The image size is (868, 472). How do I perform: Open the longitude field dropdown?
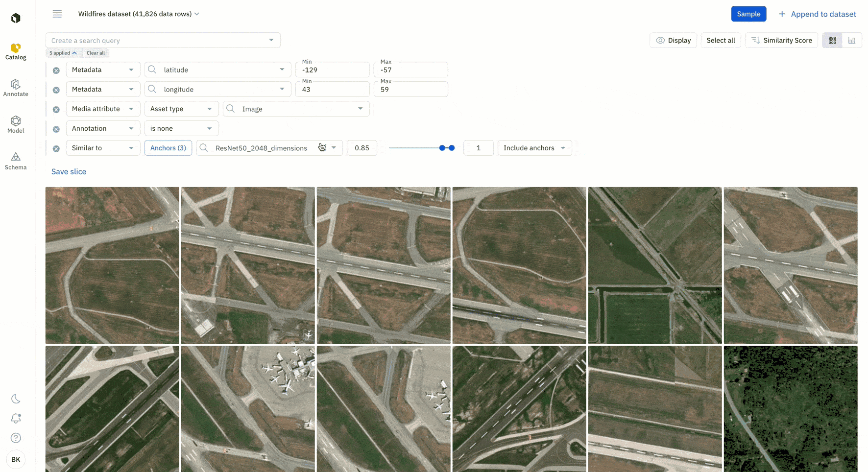(x=217, y=89)
